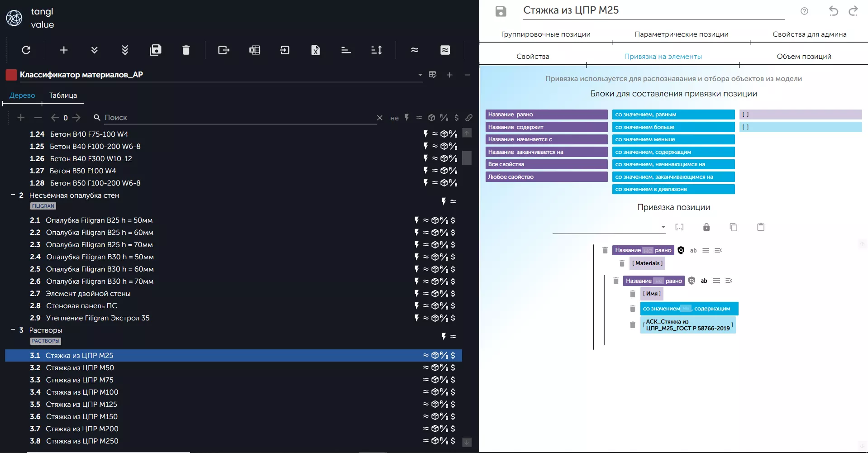The width and height of the screenshot is (868, 453).
Task: Toggle the 'не' filter beside search
Action: (395, 118)
